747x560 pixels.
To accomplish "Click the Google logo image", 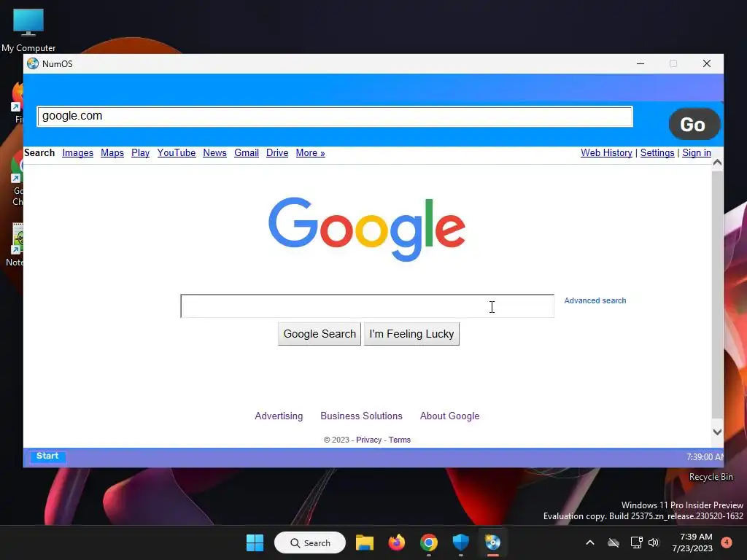I will [367, 229].
